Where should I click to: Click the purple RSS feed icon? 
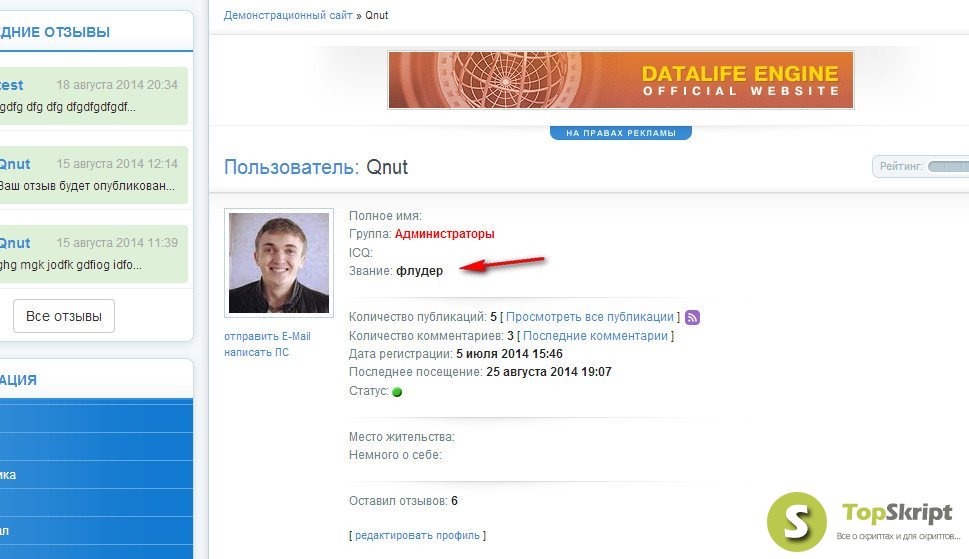tap(692, 317)
